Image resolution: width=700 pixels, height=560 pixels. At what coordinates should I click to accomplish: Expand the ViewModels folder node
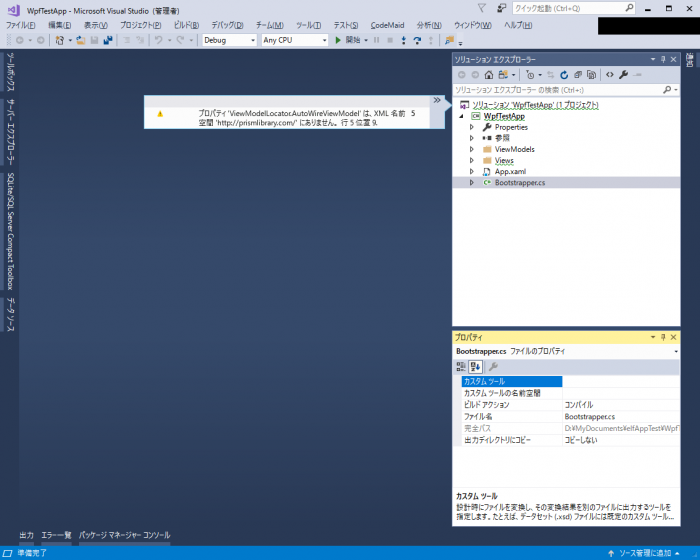pyautogui.click(x=471, y=149)
